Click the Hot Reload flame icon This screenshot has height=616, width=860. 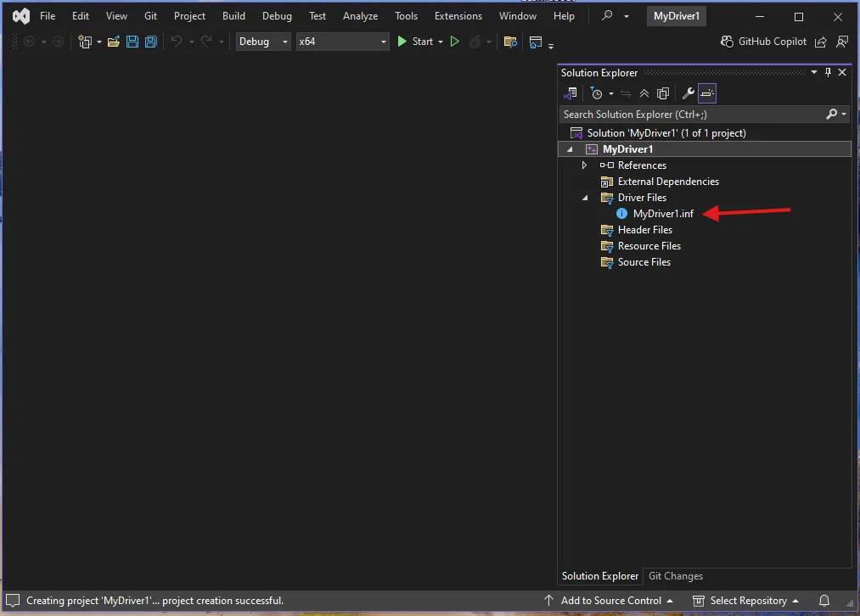(475, 42)
